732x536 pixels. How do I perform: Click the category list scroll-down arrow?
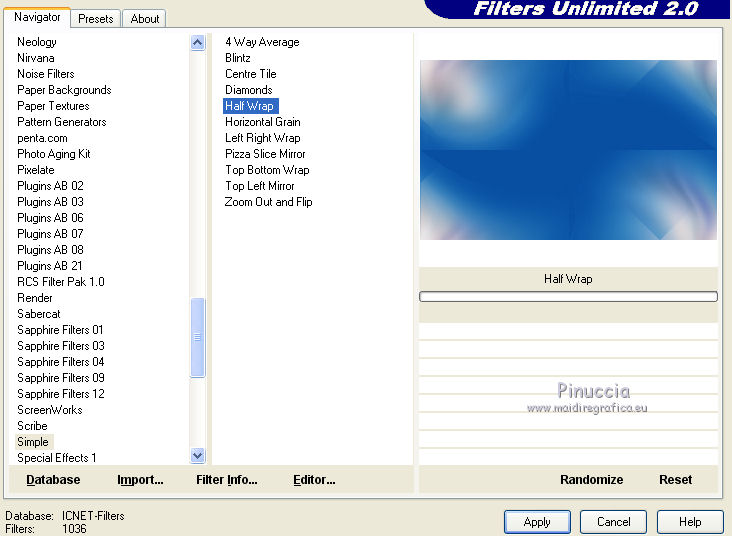click(x=198, y=455)
